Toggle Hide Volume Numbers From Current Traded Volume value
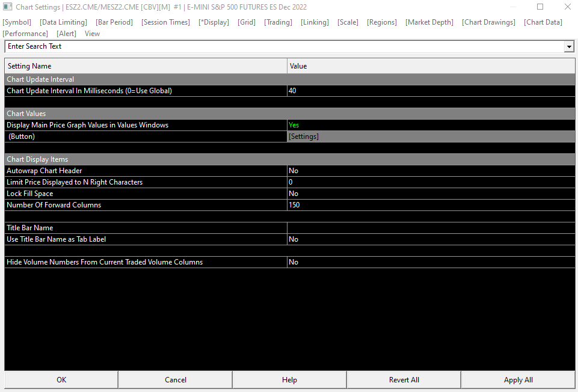Viewport: 578px width, 392px height. click(431, 262)
